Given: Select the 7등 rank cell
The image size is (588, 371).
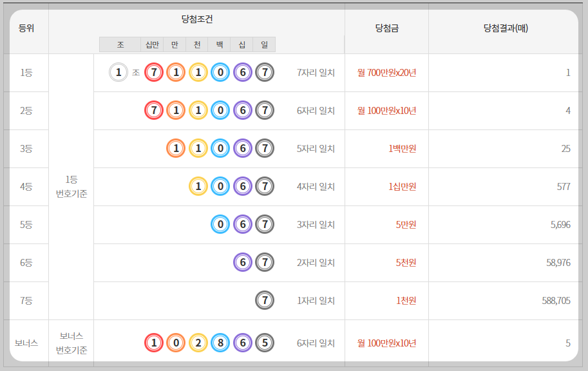Looking at the screenshot, I should 26,301.
